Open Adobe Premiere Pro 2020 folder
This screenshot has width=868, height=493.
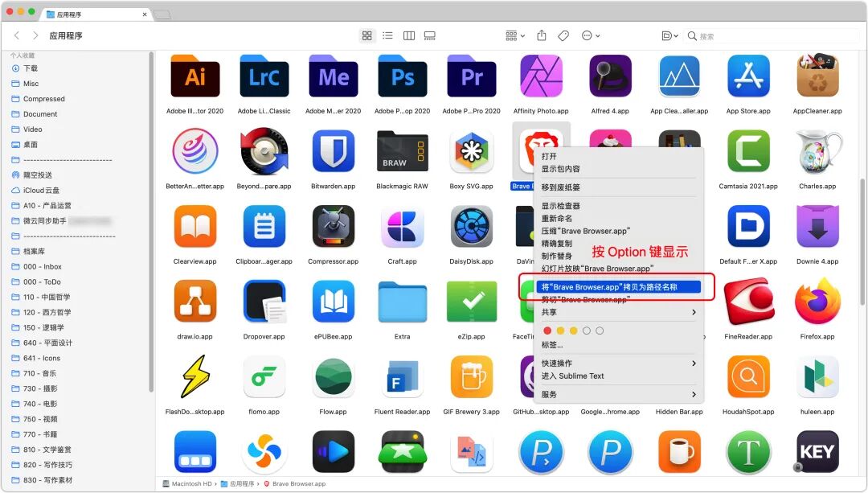(472, 76)
